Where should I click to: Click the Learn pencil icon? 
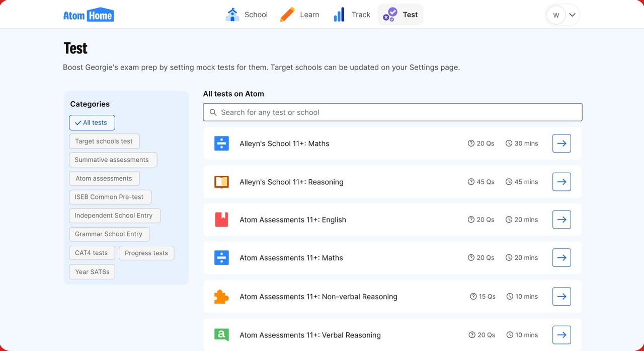click(287, 15)
